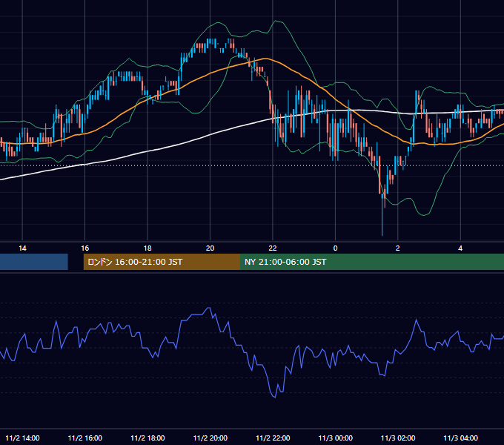Click the '11/3 02:00' date label
The image size is (504, 445).
click(398, 438)
